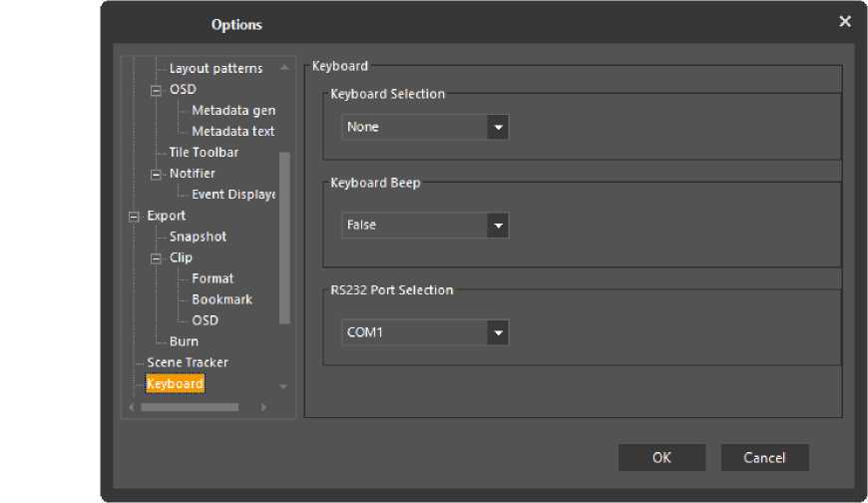Select Snapshot under Export

coord(198,237)
